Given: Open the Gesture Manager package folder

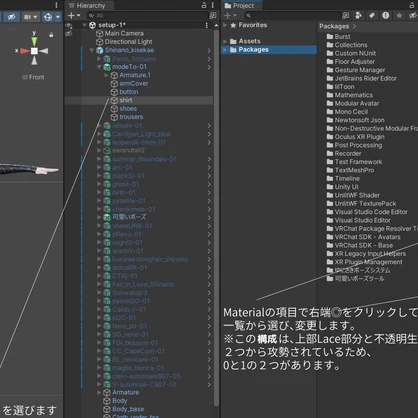Looking at the screenshot, I should click(356, 70).
